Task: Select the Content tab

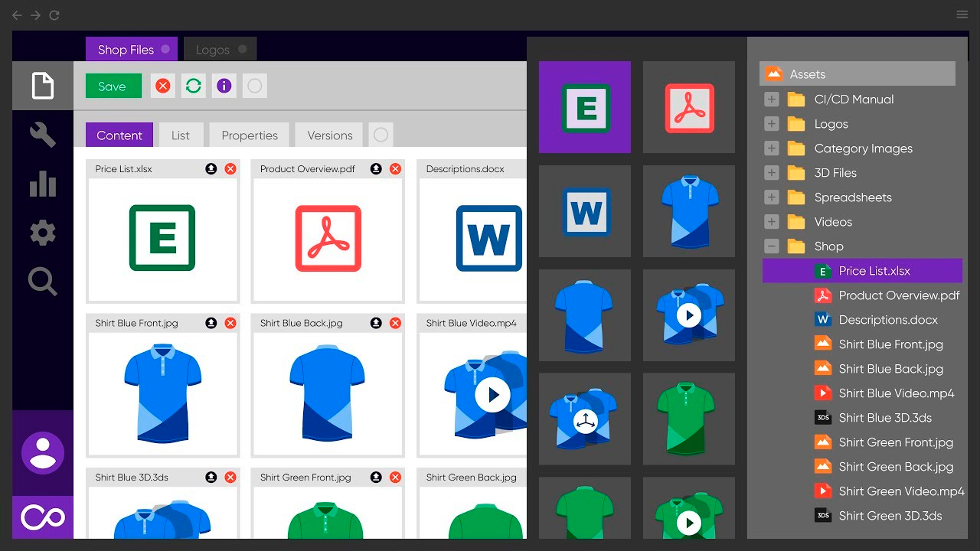Action: click(x=119, y=135)
